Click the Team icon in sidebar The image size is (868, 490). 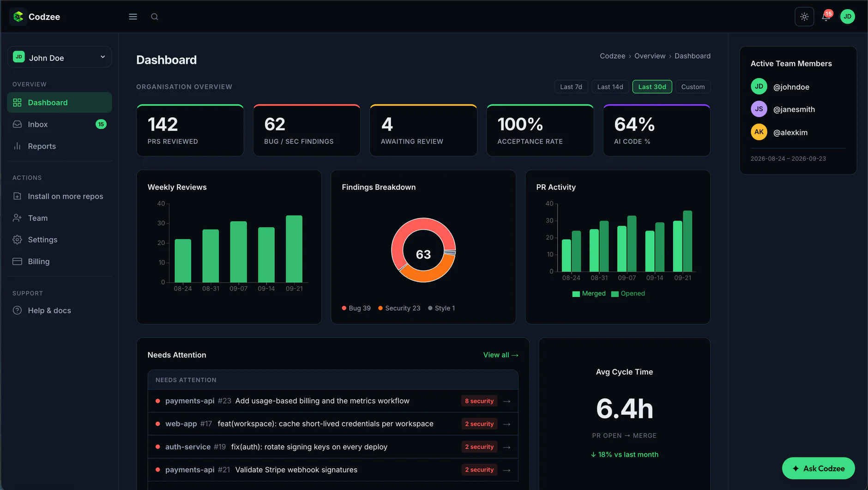(17, 218)
